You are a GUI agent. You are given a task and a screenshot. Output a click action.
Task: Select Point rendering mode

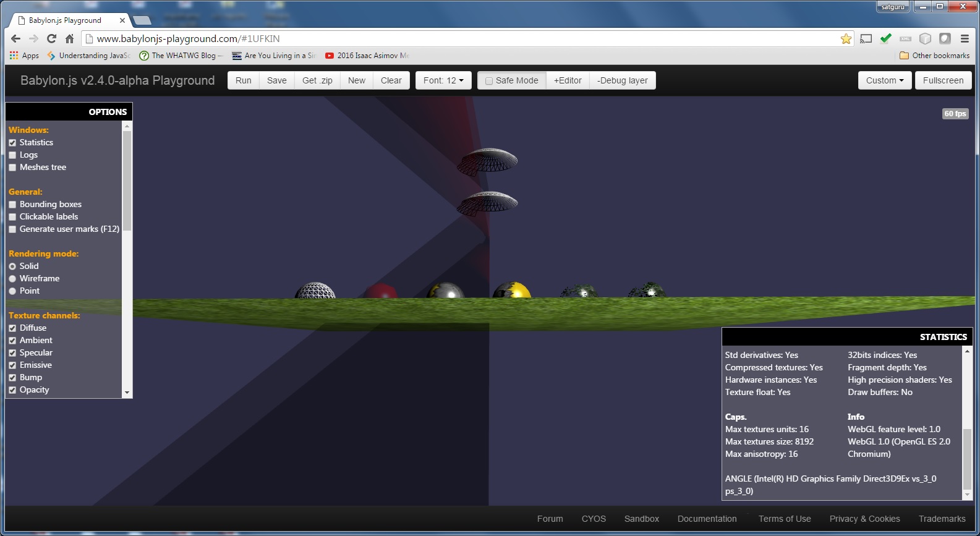pos(12,291)
